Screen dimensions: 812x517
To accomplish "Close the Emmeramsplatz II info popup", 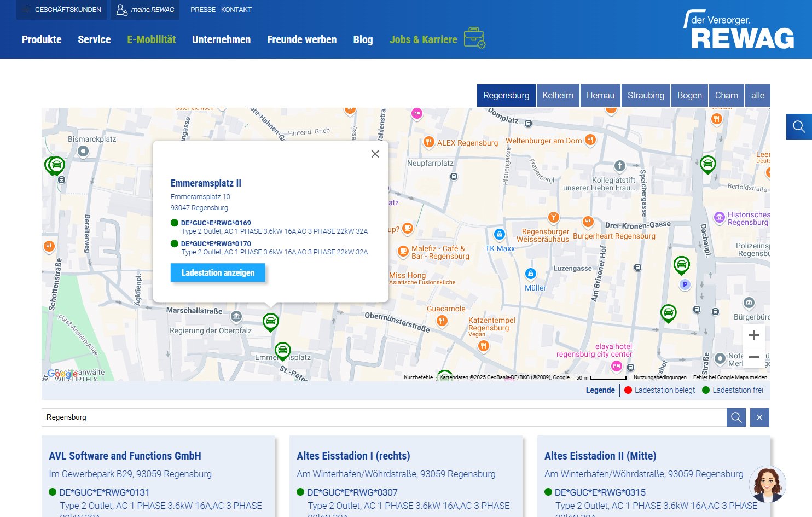I will [375, 154].
